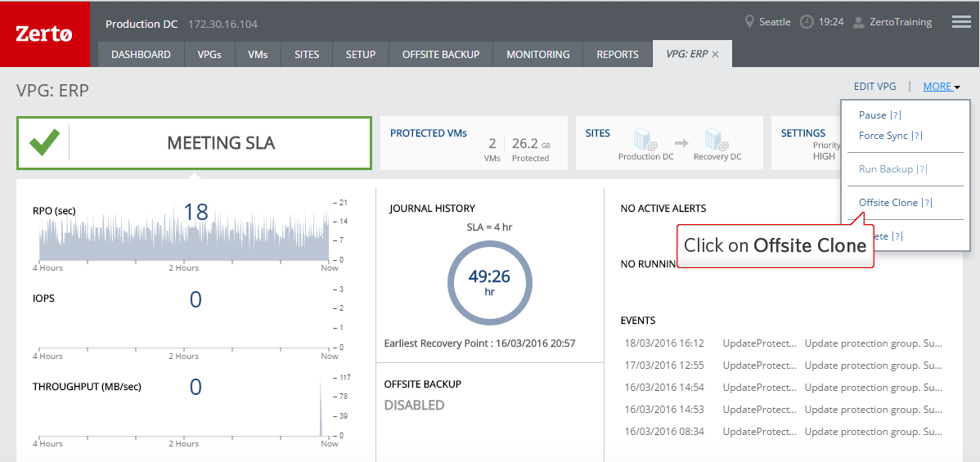Collapse the MORE dropdown
The width and height of the screenshot is (980, 462).
click(x=942, y=87)
